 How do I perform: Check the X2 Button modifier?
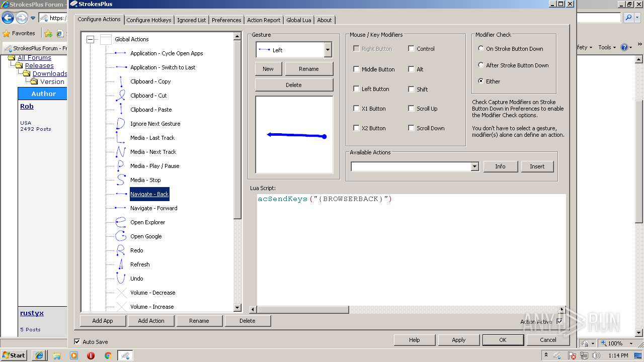point(356,128)
